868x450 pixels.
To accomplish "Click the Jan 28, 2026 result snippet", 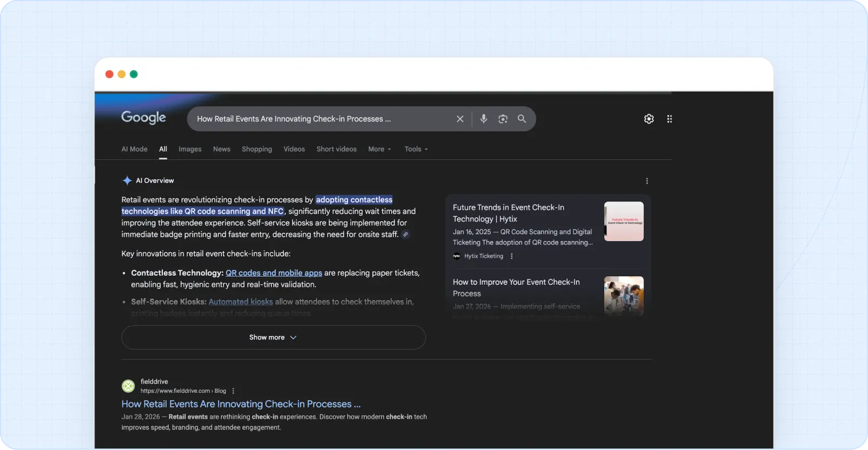I will point(274,422).
